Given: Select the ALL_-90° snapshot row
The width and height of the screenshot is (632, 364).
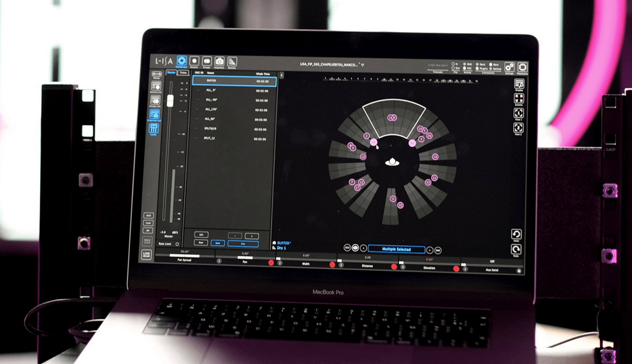Looking at the screenshot, I should (x=233, y=100).
